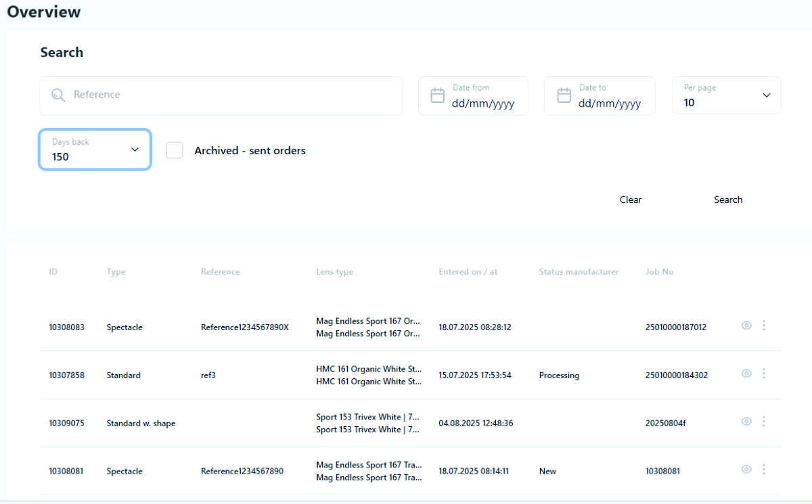
Task: Open three-dot menu for order 10308083
Action: pos(764,325)
